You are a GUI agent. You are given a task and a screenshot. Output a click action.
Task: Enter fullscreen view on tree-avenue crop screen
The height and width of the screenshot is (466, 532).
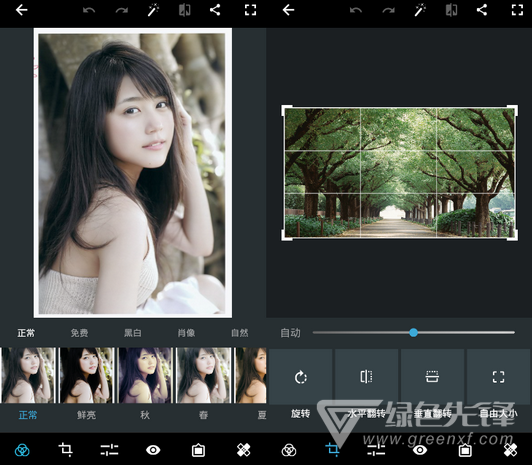click(517, 10)
